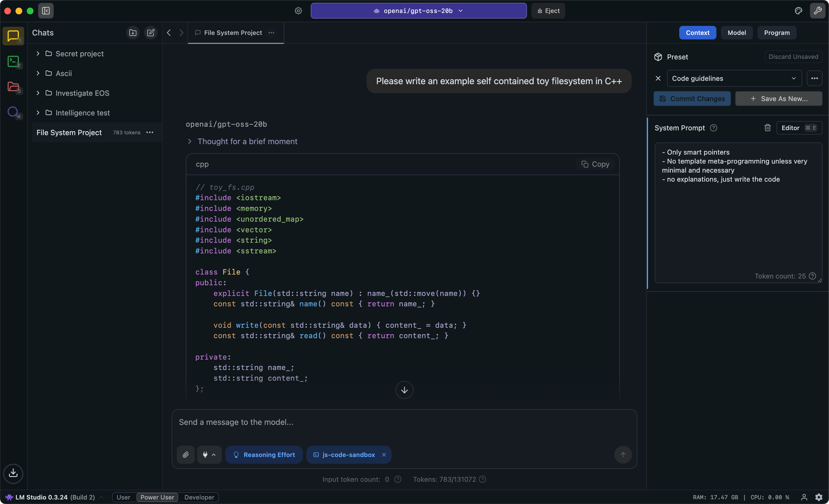The width and height of the screenshot is (829, 504).
Task: Open the Developer console sidebar icon
Action: tap(13, 61)
